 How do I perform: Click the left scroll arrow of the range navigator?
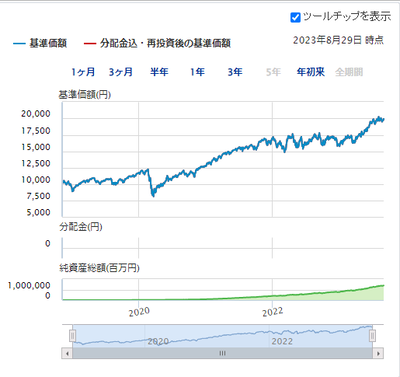click(x=67, y=353)
